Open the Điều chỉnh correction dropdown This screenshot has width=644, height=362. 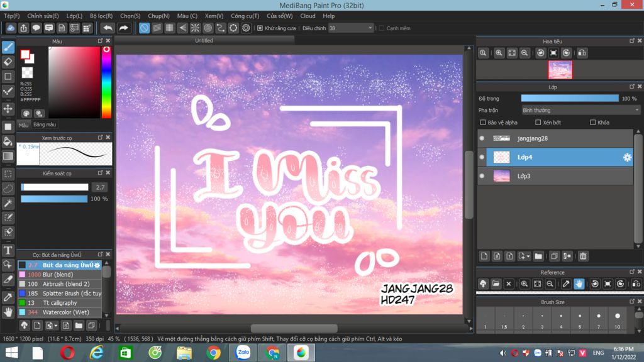tap(351, 28)
